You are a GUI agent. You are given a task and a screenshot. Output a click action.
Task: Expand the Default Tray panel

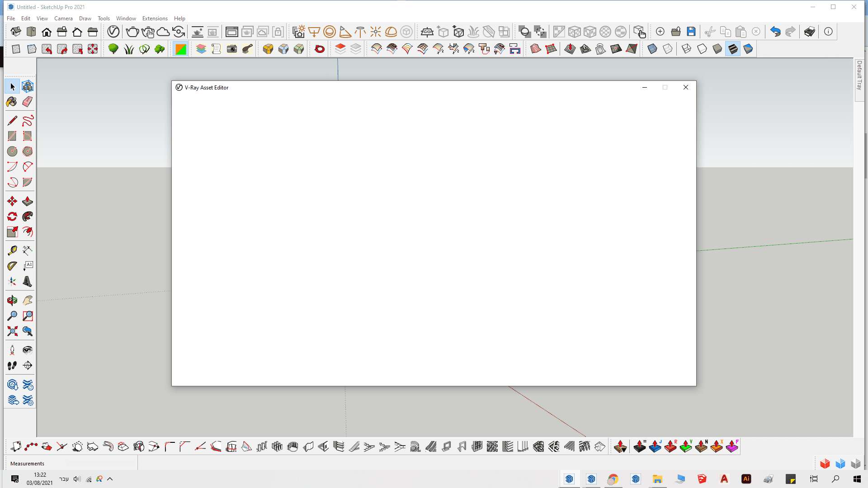click(x=859, y=75)
